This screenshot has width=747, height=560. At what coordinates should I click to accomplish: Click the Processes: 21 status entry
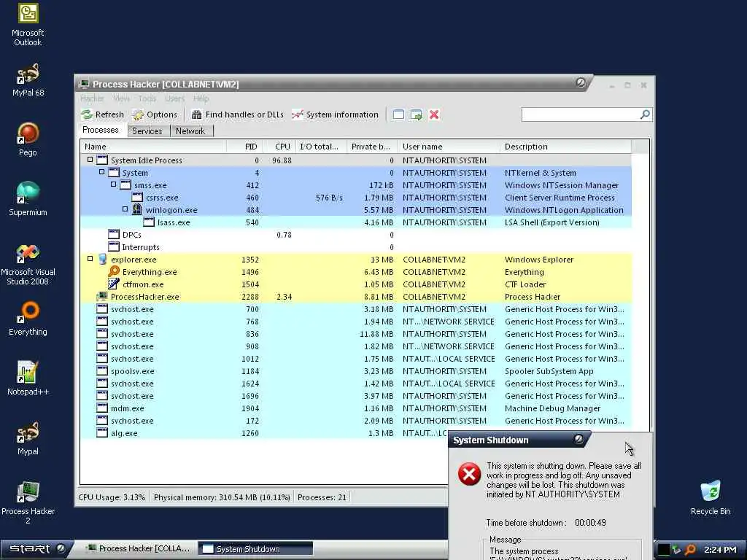point(322,497)
